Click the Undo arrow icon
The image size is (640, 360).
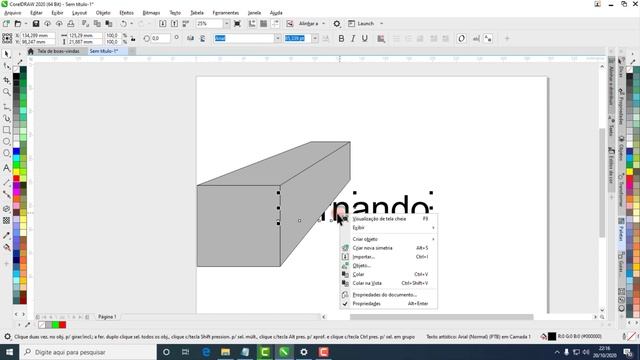pyautogui.click(x=123, y=24)
